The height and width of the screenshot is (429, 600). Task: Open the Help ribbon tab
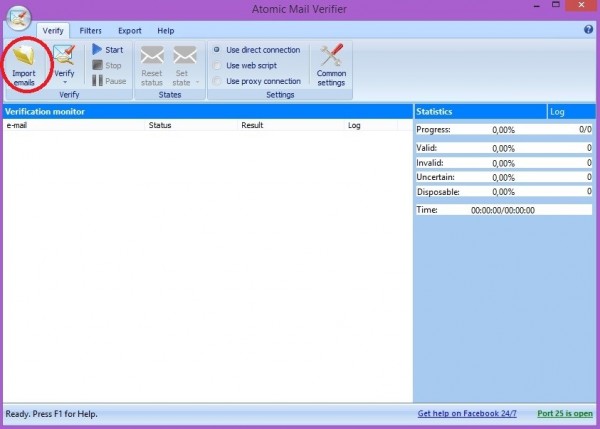pos(166,31)
